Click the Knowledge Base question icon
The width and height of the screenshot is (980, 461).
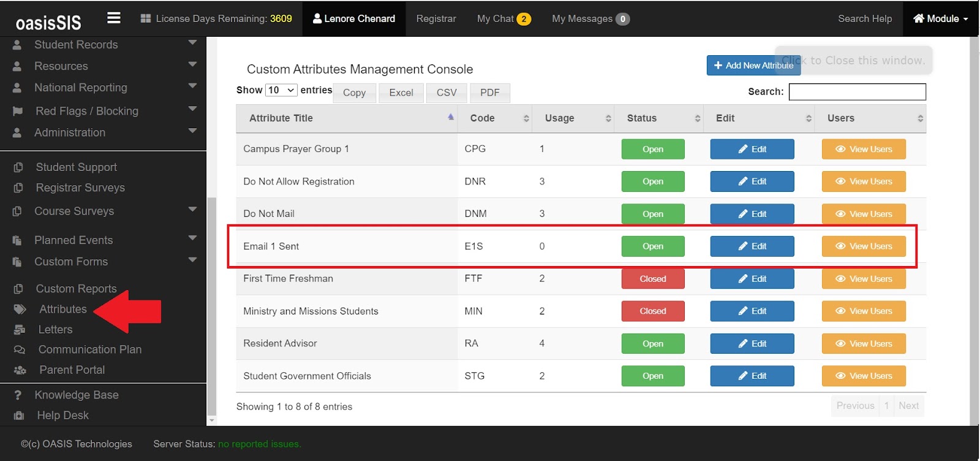[18, 395]
